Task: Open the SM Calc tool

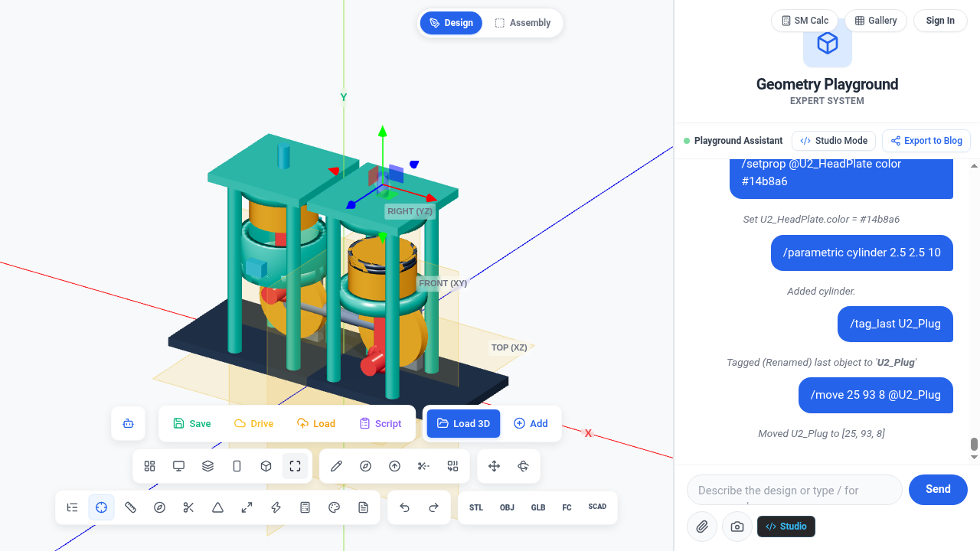Action: tap(805, 21)
